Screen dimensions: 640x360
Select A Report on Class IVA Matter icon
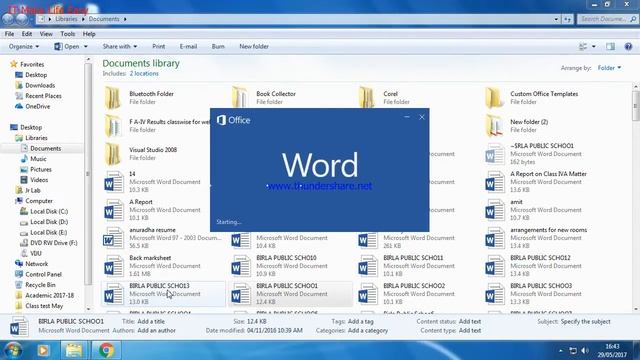[494, 182]
